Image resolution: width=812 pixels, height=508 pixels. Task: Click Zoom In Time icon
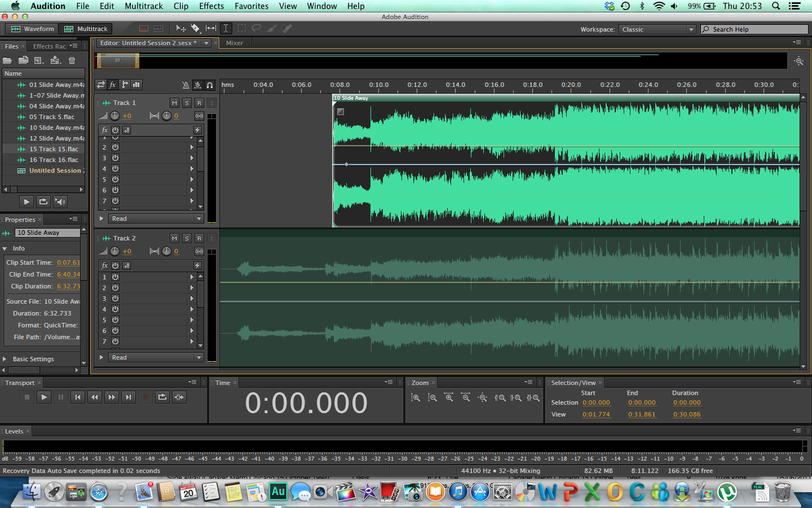pyautogui.click(x=449, y=398)
